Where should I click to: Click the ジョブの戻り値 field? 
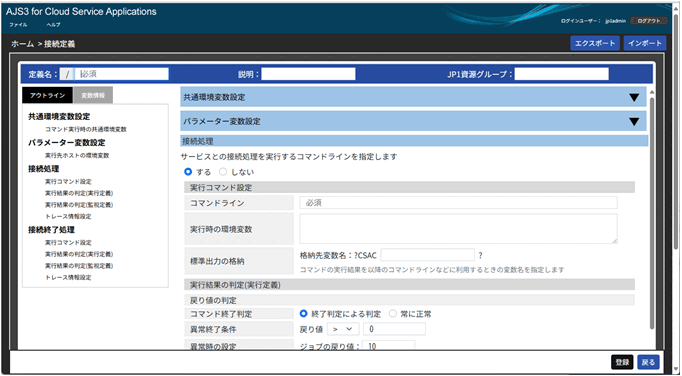(x=388, y=346)
